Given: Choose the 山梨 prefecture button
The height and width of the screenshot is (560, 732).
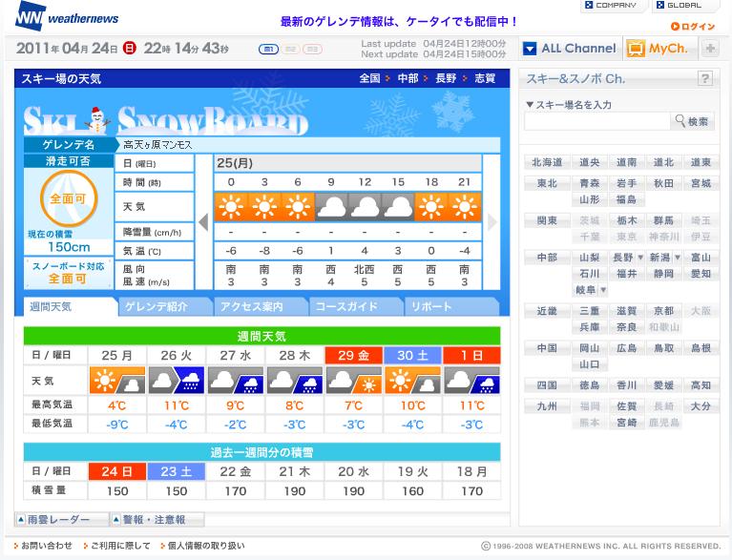Looking at the screenshot, I should click(590, 258).
